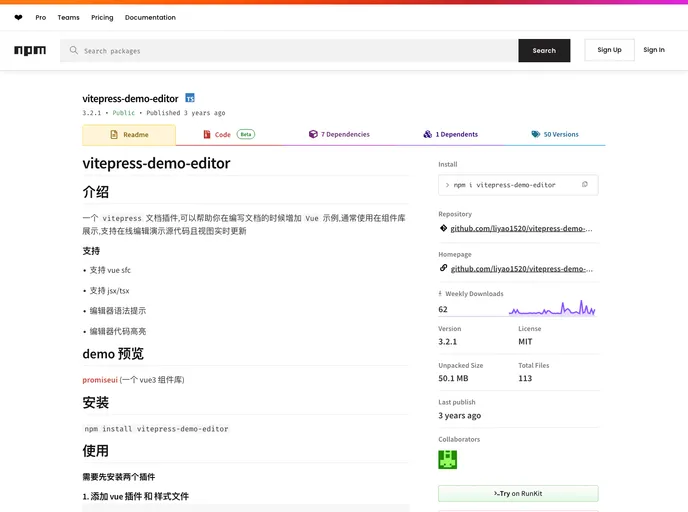Image resolution: width=688 pixels, height=512 pixels.
Task: Focus the Search packages input field
Action: point(289,50)
